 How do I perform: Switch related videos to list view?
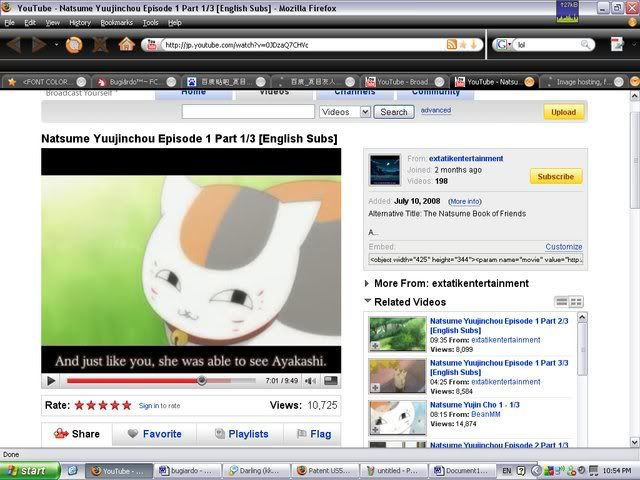pyautogui.click(x=562, y=302)
